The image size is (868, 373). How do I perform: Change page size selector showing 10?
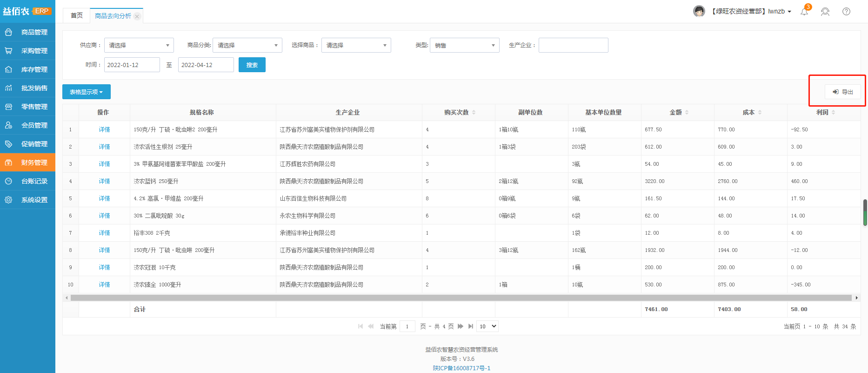tap(488, 326)
